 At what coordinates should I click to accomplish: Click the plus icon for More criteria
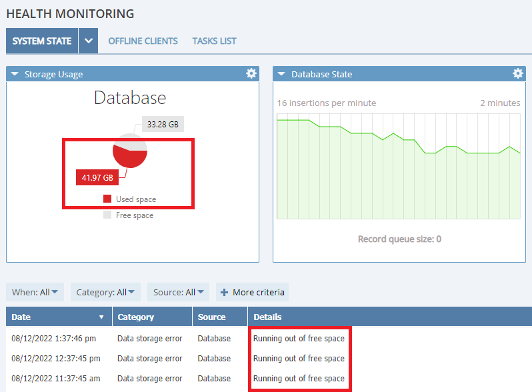[224, 292]
